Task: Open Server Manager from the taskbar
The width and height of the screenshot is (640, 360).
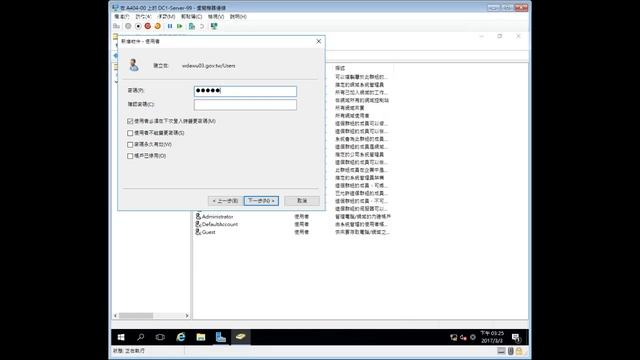Action: pos(220,337)
